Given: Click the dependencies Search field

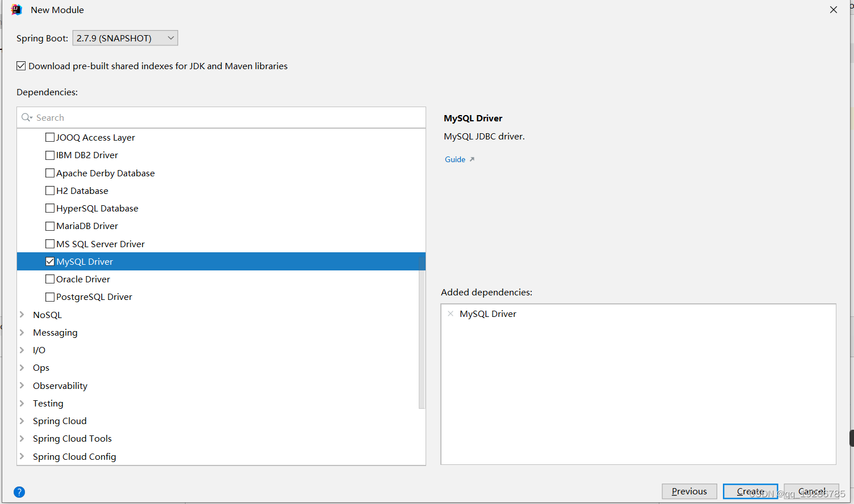Looking at the screenshot, I should 221,117.
